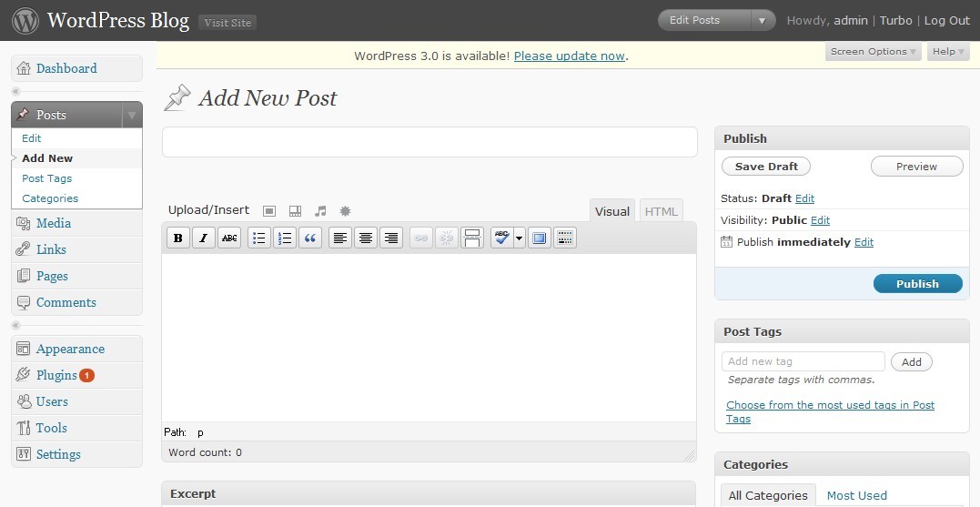Toggle bold formatting in editor toolbar

[x=178, y=238]
